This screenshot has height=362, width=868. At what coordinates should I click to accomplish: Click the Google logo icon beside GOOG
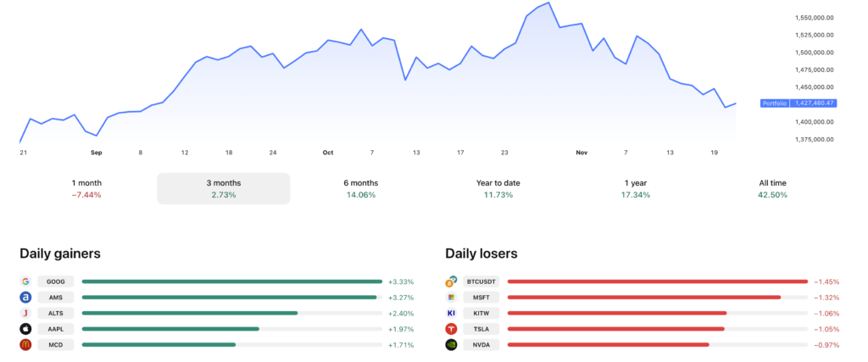tap(25, 281)
